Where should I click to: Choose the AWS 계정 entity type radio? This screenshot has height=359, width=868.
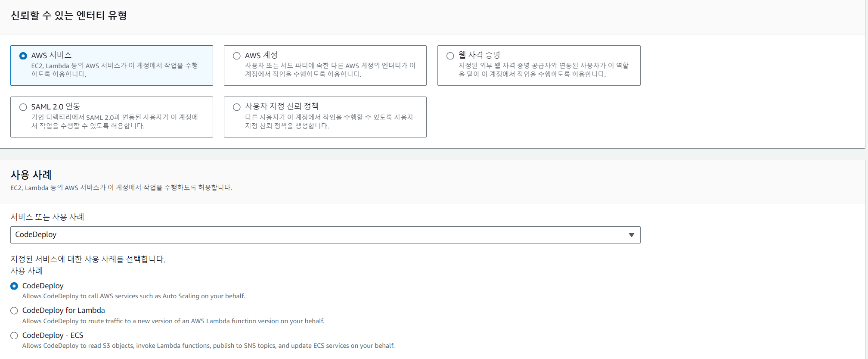click(236, 56)
